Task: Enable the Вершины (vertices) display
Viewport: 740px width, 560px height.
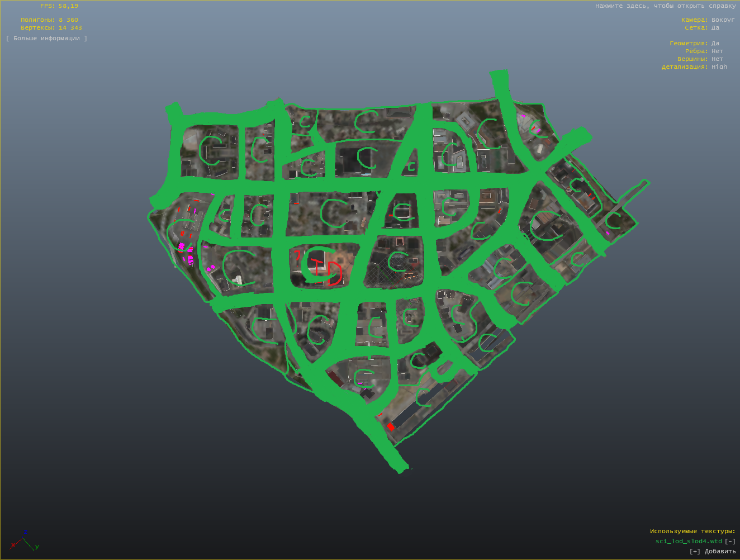Action: point(717,59)
